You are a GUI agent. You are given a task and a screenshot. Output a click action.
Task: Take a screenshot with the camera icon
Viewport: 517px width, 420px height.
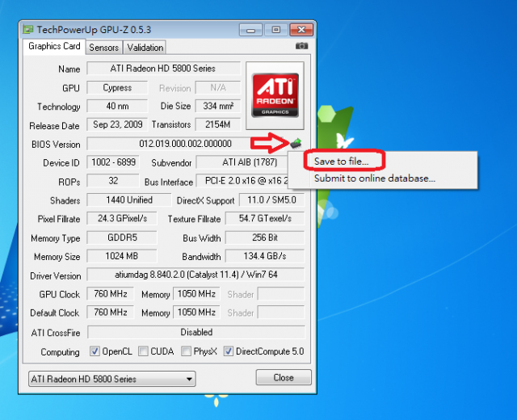(301, 46)
